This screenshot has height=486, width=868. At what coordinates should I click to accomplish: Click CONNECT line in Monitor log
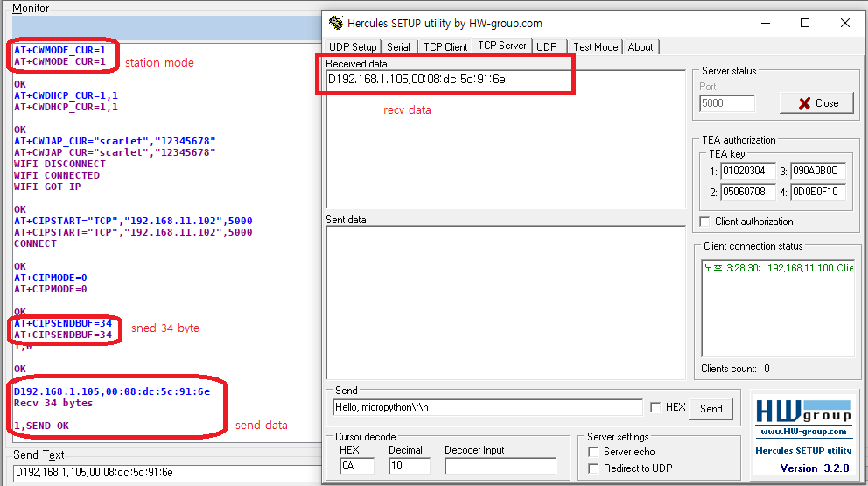pos(35,243)
